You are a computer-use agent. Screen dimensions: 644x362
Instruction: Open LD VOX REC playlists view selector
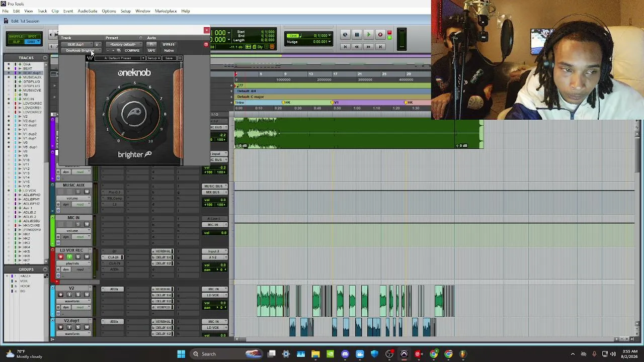[x=72, y=263]
